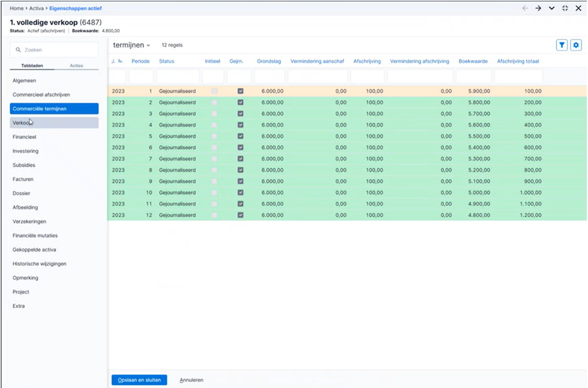This screenshot has height=388, width=588.
Task: Toggle the Gejrn. checkbox for period 12
Action: (x=240, y=215)
